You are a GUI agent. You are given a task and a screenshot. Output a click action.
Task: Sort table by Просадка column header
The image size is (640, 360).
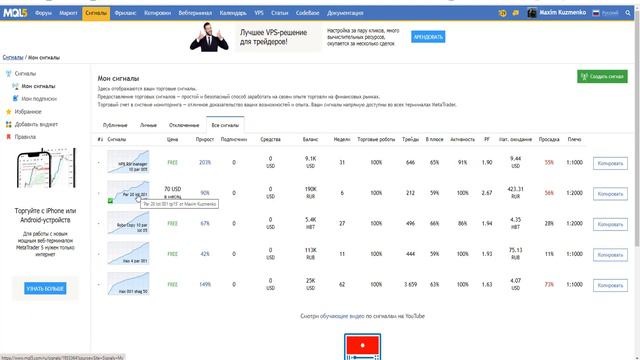[x=549, y=140]
